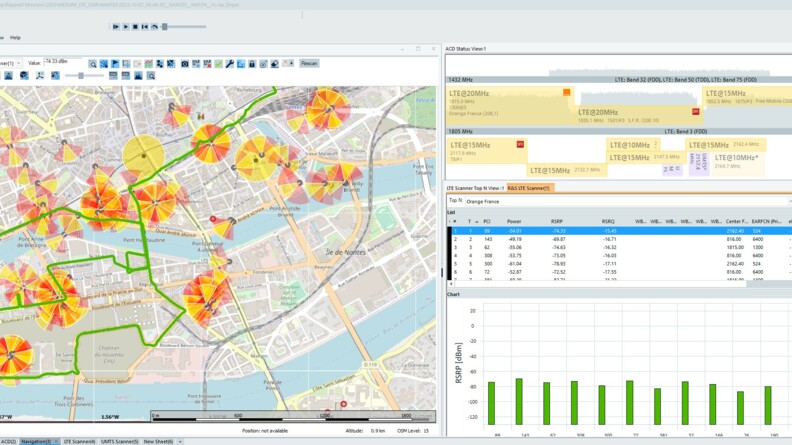The image size is (792, 445).
Task: Switch to the ACD(2) sheet tab
Action: click(x=9, y=441)
